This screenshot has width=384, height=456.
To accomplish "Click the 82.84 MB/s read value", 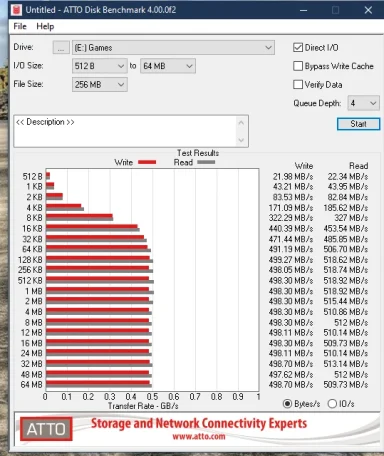I will pos(348,197).
